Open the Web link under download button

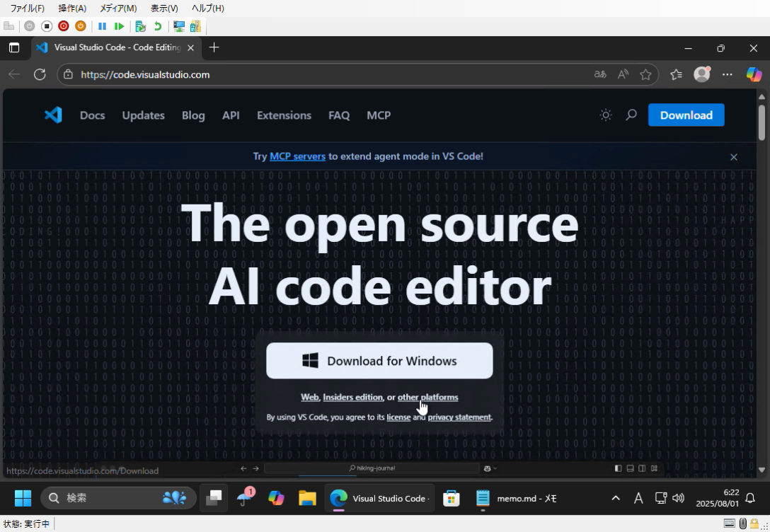click(309, 397)
